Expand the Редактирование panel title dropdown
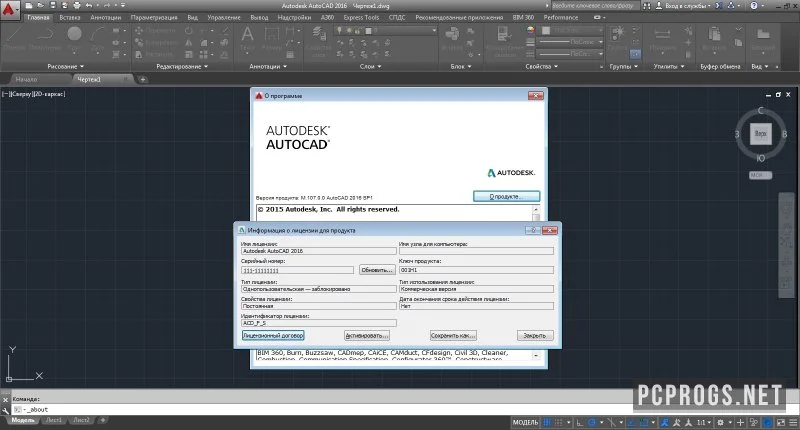Viewport: 800px width, 430px height. 182,66
